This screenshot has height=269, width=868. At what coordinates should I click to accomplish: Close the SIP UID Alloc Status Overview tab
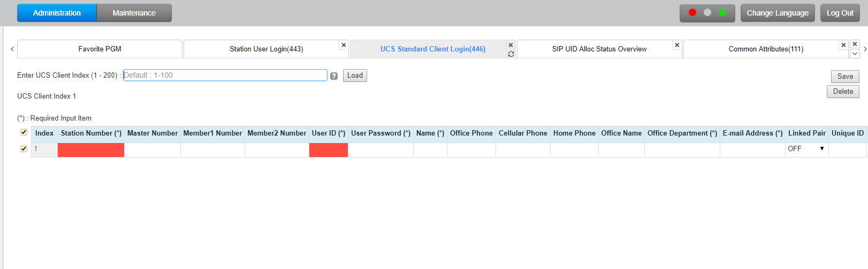677,45
